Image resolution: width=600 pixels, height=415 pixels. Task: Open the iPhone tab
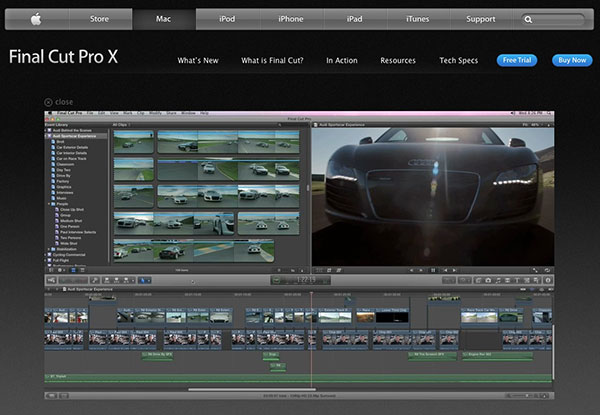(291, 19)
